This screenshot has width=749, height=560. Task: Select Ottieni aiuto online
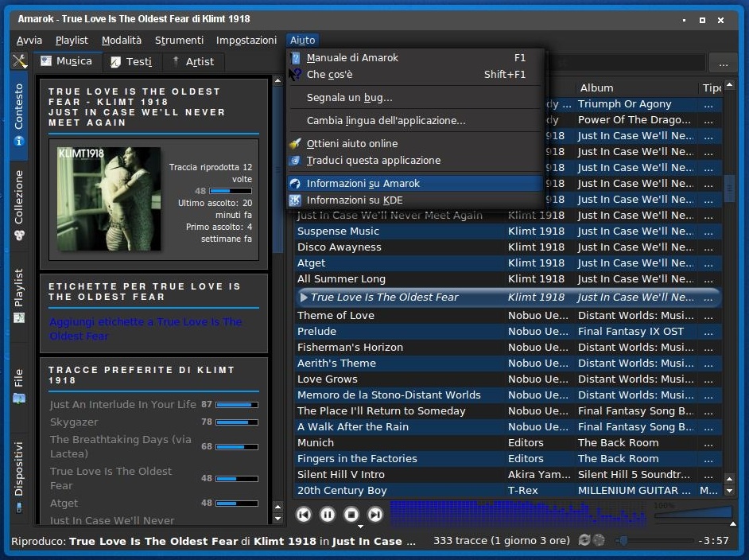coord(414,143)
